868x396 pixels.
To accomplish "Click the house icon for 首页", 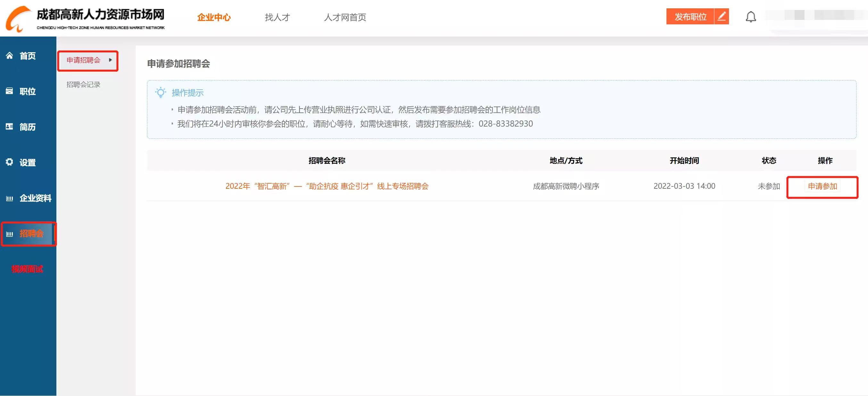I will pyautogui.click(x=9, y=56).
